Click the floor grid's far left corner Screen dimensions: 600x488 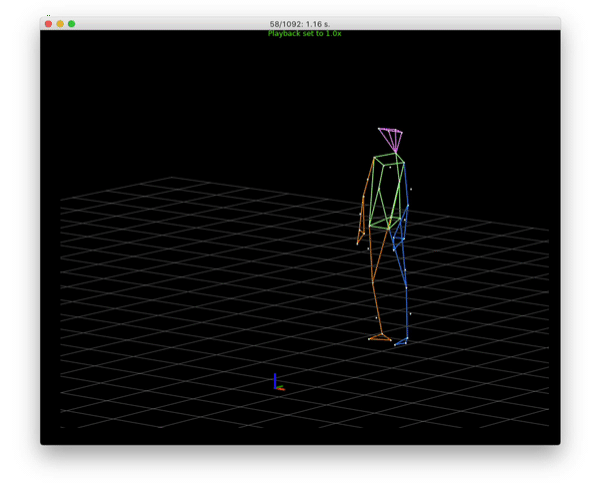click(x=62, y=199)
